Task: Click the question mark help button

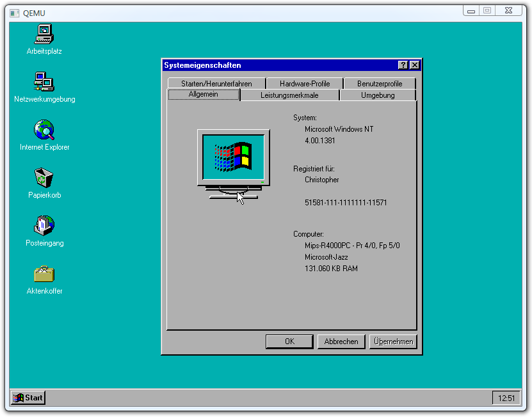Action: (403, 65)
